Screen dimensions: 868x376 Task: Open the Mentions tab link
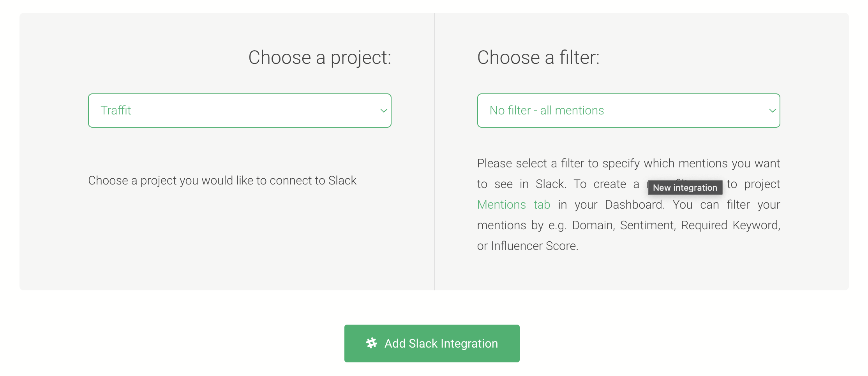[x=513, y=205]
